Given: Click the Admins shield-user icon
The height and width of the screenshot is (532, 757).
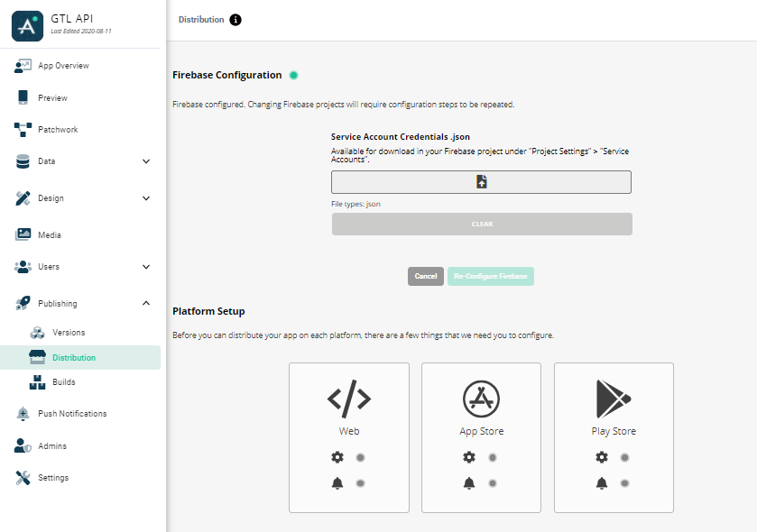Looking at the screenshot, I should [23, 445].
